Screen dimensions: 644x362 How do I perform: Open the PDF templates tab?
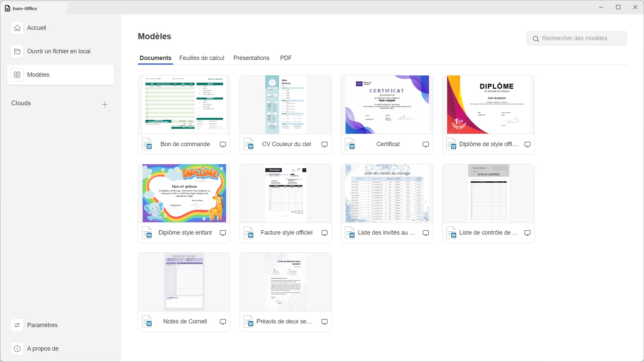click(x=286, y=58)
